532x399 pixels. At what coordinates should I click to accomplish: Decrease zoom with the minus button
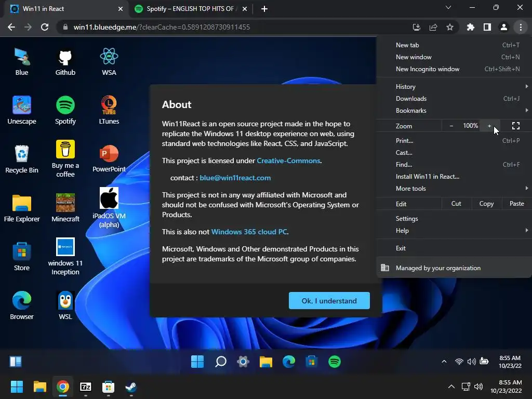click(451, 126)
